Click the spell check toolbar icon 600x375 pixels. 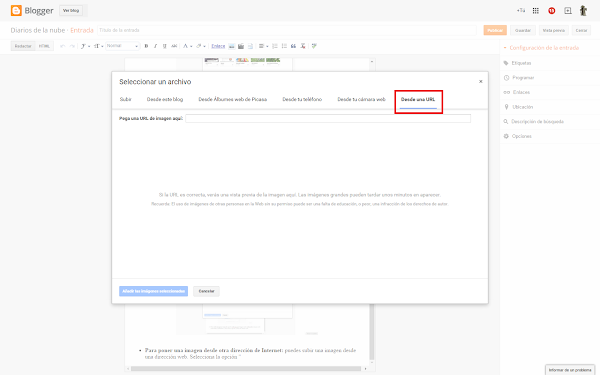314,46
